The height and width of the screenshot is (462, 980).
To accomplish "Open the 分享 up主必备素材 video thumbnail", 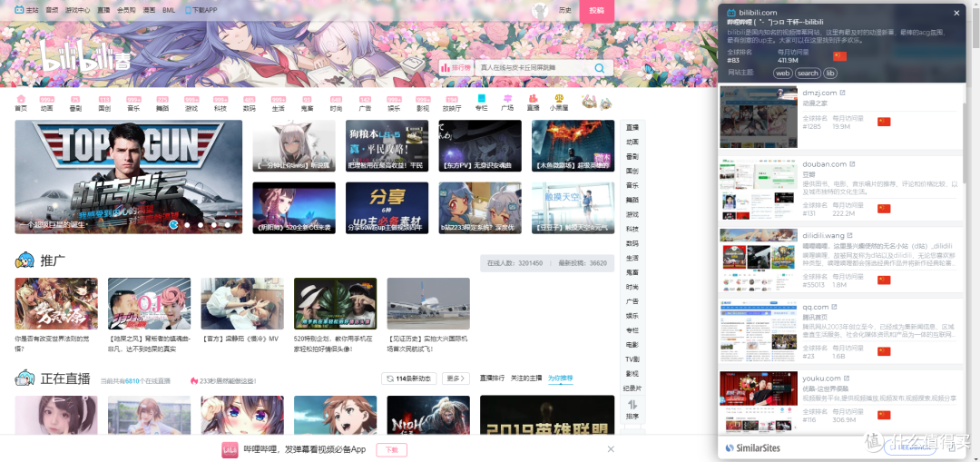I will [387, 208].
